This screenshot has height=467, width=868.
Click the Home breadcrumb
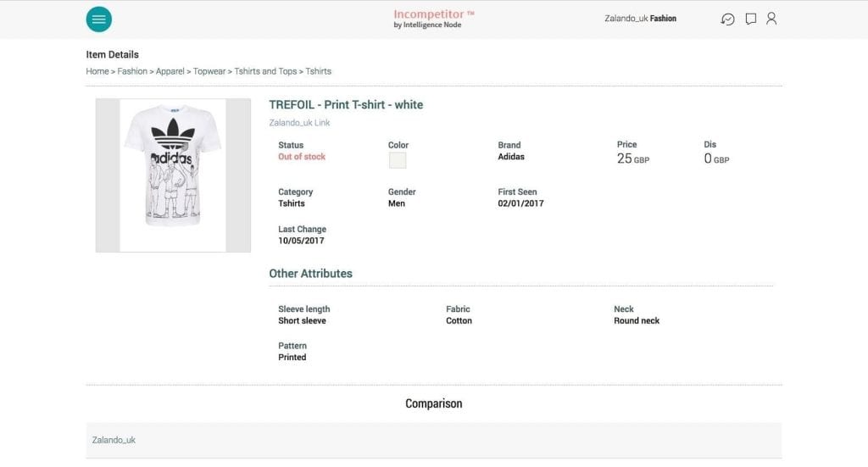click(x=97, y=71)
